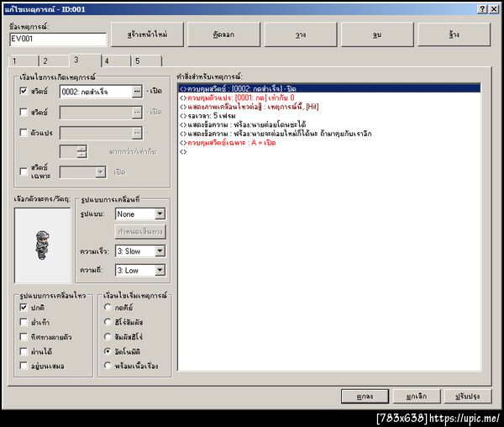Image resolution: width=504 pixels, height=427 pixels.
Task: Uncheck the first สวิตช์ condition checkbox
Action: [x=24, y=91]
